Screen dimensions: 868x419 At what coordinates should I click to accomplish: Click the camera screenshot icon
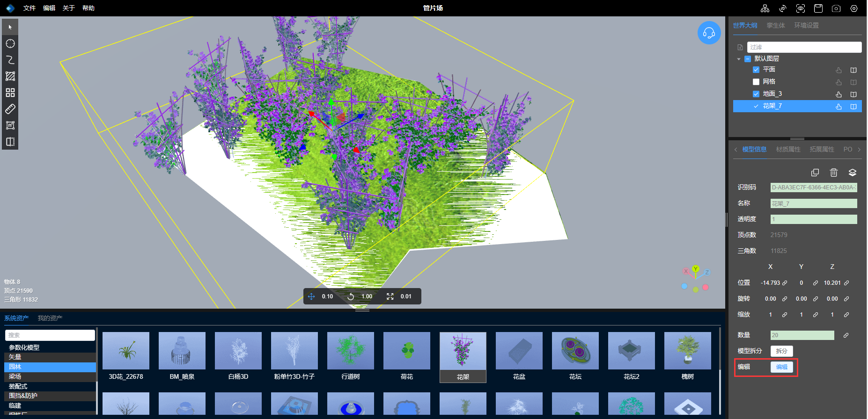[836, 8]
